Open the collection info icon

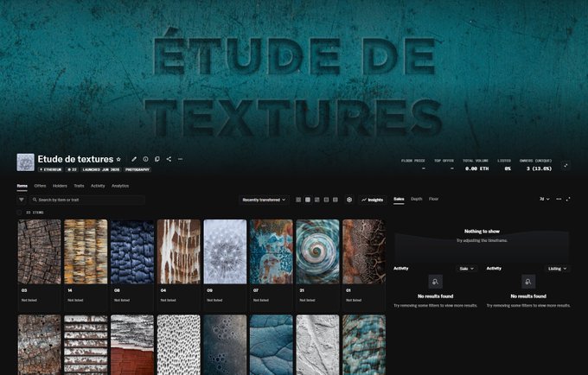coord(145,159)
